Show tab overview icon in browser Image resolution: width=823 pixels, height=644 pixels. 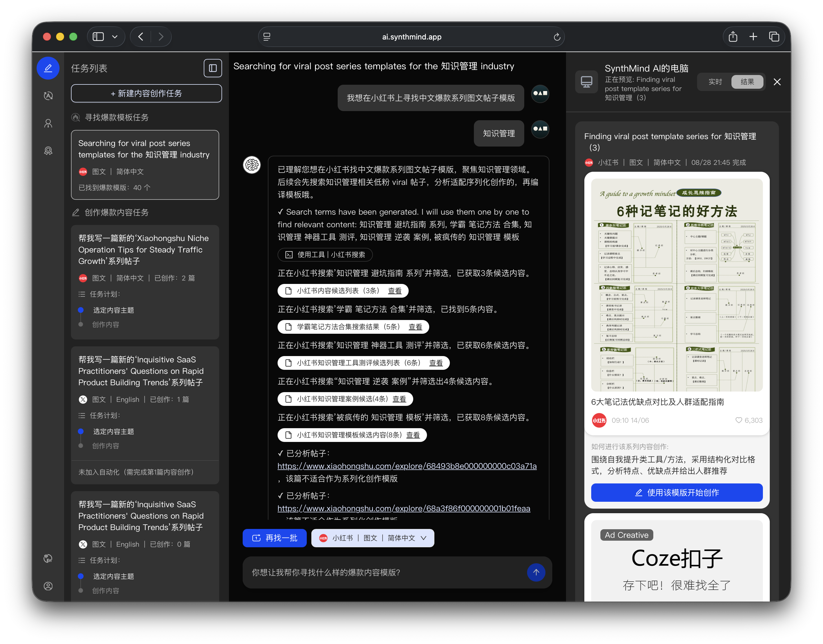[774, 37]
